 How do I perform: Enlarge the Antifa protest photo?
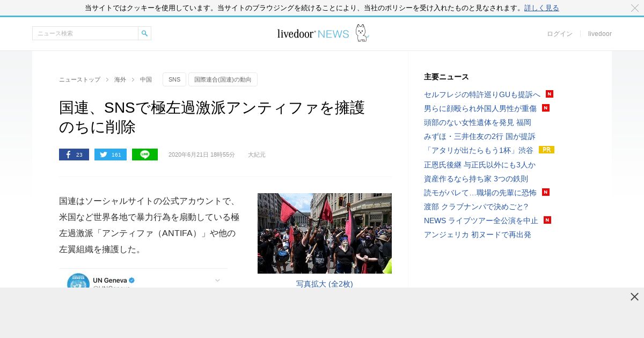point(325,233)
